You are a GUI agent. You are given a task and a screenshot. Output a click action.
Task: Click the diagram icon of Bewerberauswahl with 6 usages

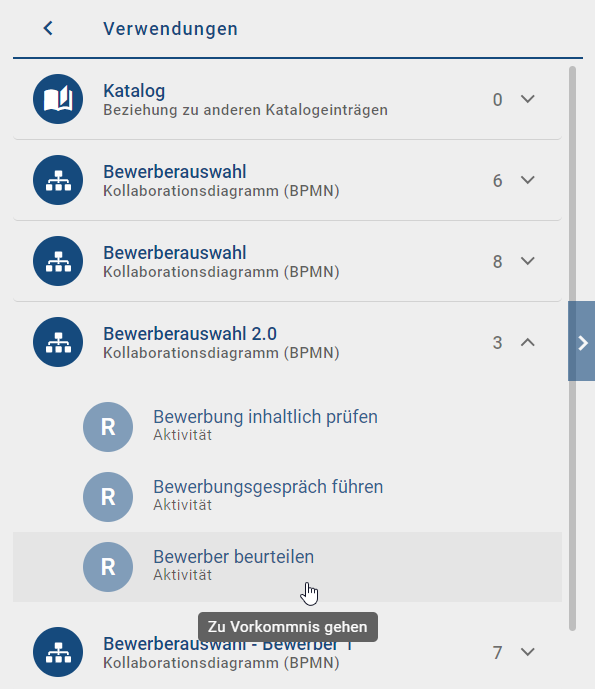58,180
